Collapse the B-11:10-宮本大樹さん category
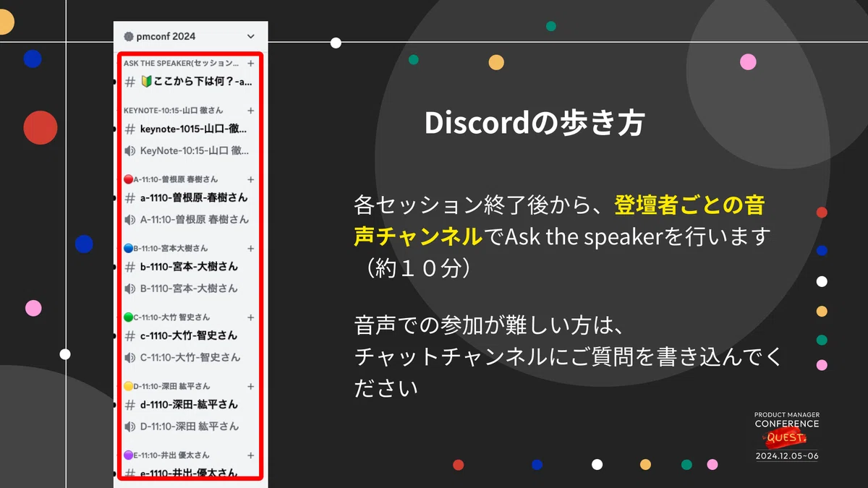This screenshot has height=488, width=868. point(166,248)
